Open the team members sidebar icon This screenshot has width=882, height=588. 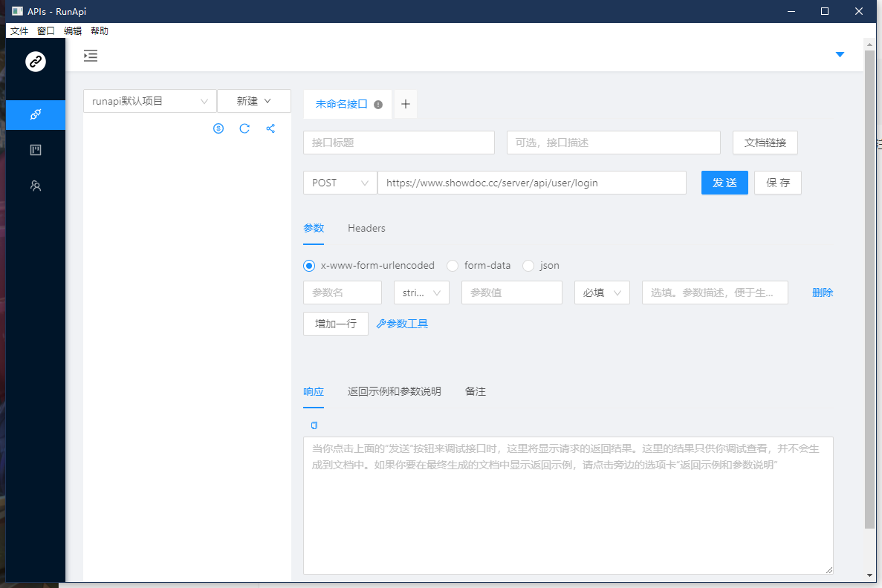pos(36,186)
